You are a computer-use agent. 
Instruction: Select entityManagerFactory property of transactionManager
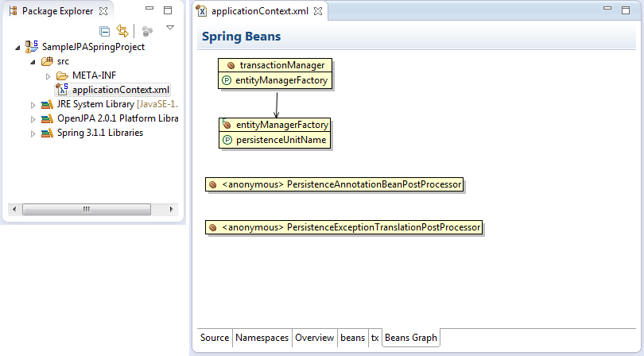click(281, 80)
